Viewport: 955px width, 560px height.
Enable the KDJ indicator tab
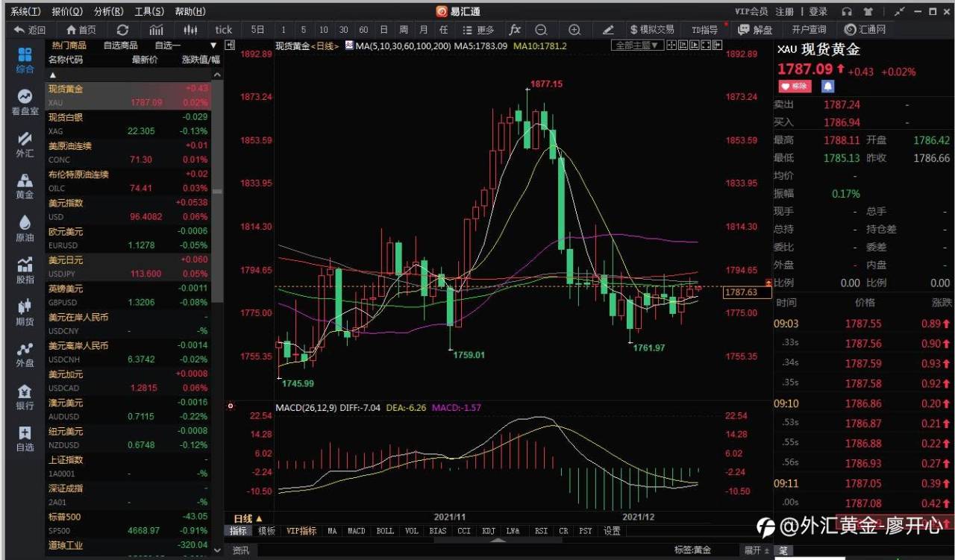[x=488, y=531]
